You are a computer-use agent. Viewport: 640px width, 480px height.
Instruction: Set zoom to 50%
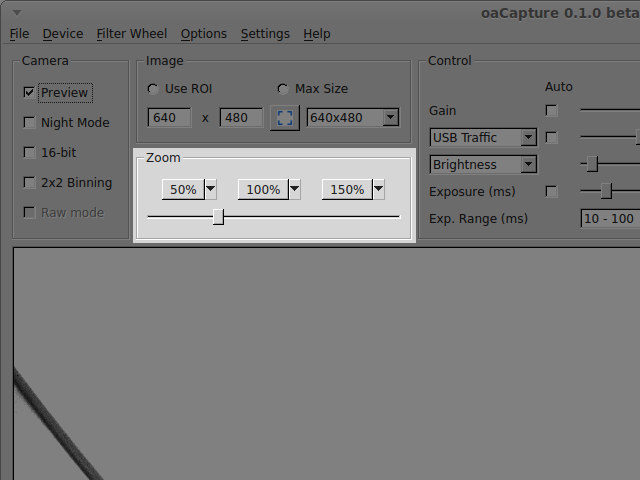(183, 189)
